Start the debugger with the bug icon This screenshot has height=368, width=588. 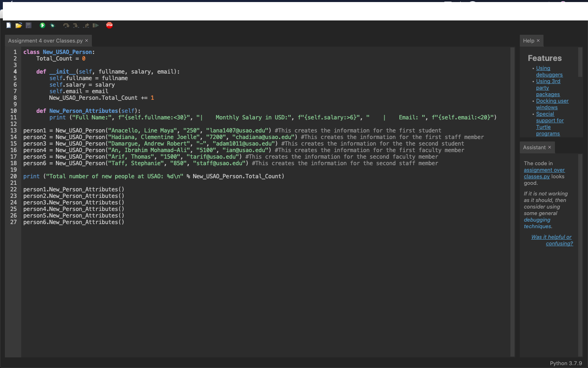click(x=53, y=25)
